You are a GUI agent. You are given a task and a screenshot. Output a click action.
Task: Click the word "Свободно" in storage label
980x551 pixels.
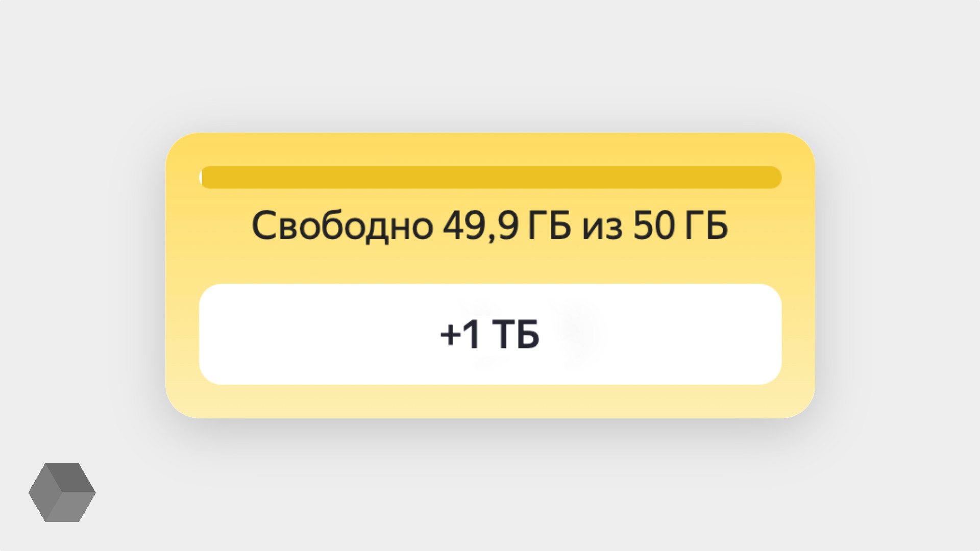click(x=342, y=226)
